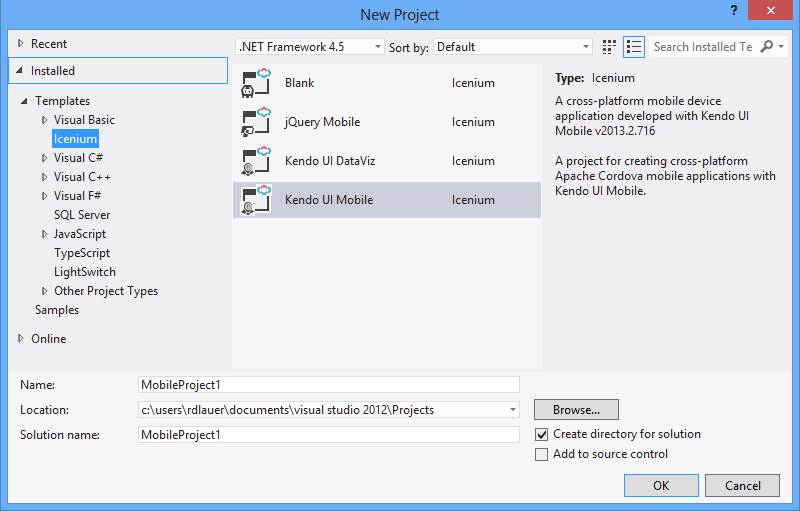The image size is (800, 511).
Task: Click the Browse... button
Action: 577,410
